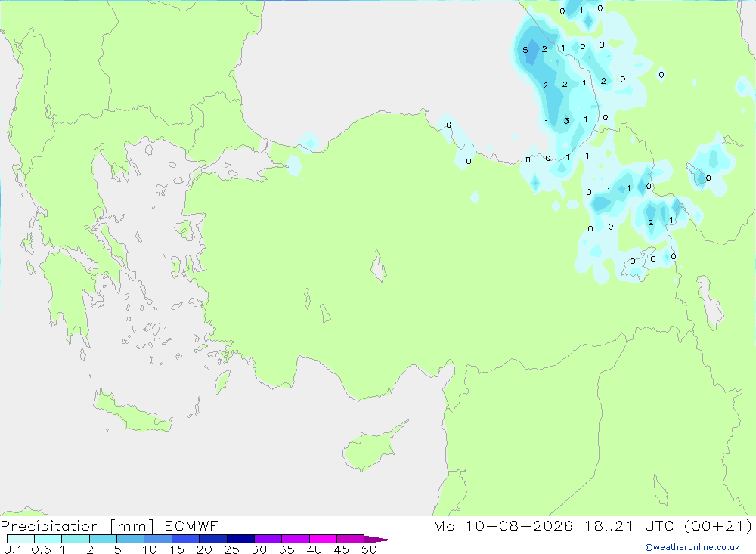Click the "Mo" weekday label
The image size is (756, 554).
[444, 525]
